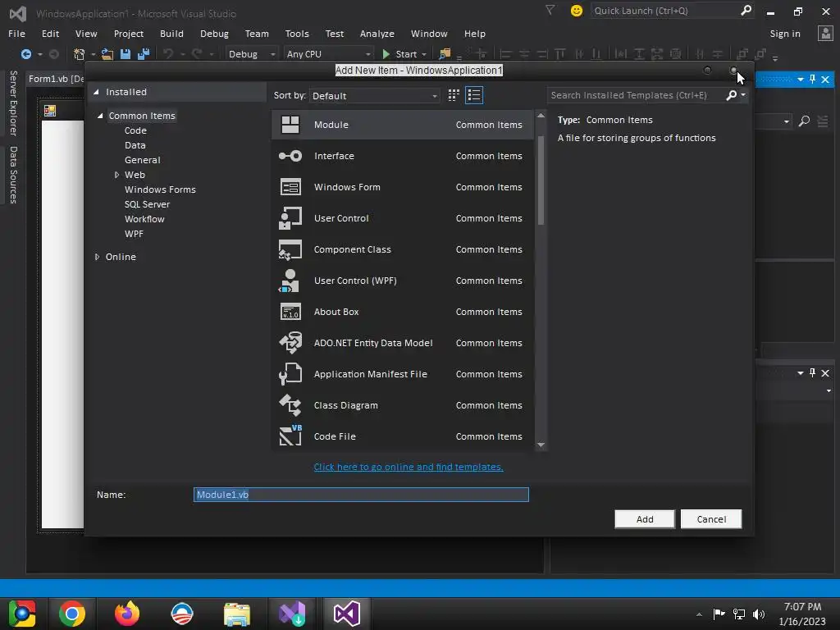The height and width of the screenshot is (630, 840).
Task: Select the ADO.NET Entity Data Model icon
Action: [290, 343]
